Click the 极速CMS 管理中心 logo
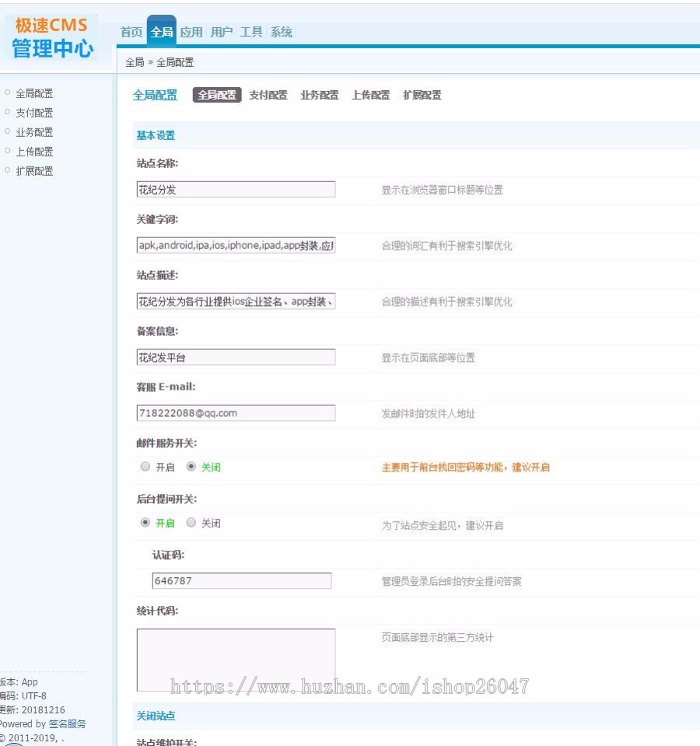The width and height of the screenshot is (700, 746). tap(51, 37)
